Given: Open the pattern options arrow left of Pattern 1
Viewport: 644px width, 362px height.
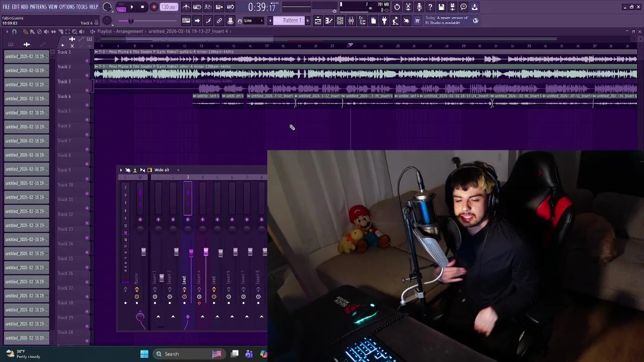Looking at the screenshot, I should coord(270,21).
